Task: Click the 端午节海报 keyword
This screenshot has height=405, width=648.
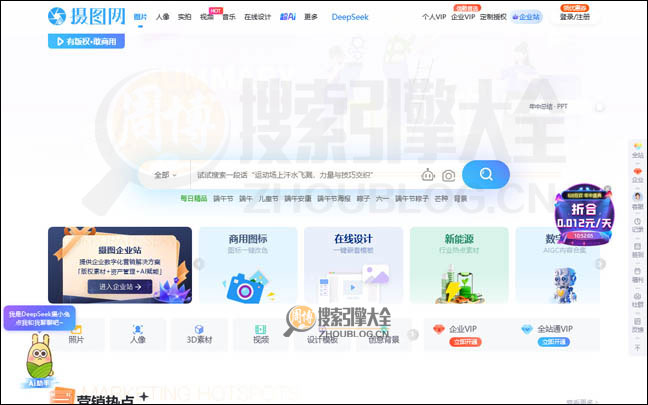Action: [334, 199]
